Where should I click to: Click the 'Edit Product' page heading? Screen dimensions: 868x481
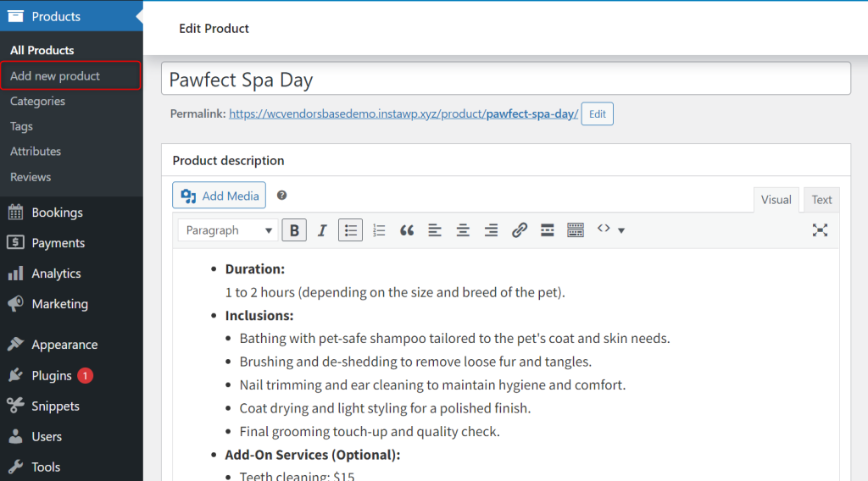(x=214, y=28)
